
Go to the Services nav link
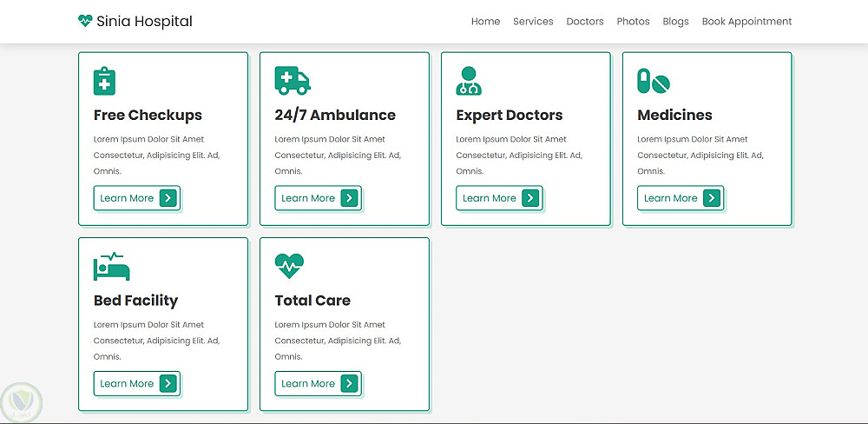tap(533, 22)
